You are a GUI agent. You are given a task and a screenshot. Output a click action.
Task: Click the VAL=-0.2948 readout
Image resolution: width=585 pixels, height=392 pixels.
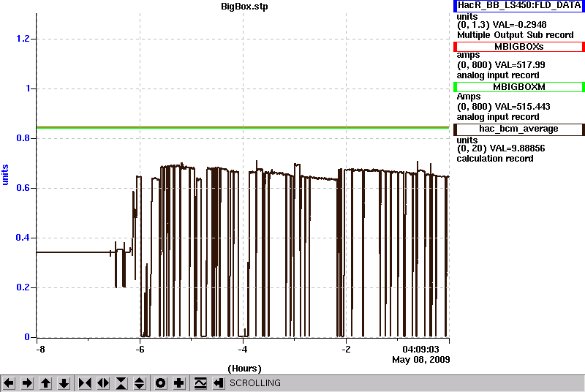pyautogui.click(x=520, y=25)
